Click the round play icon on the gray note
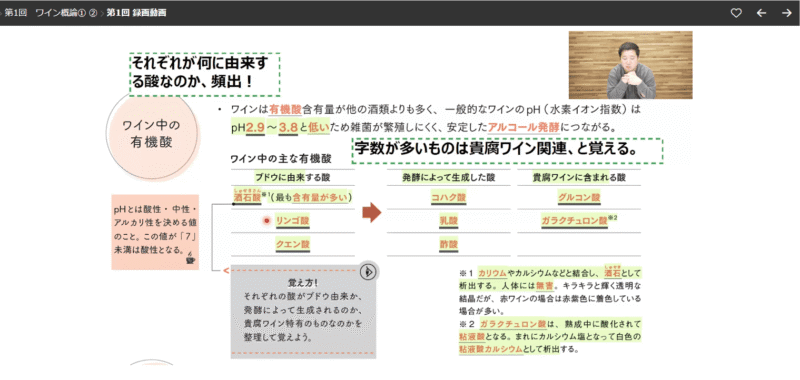800x380 pixels. point(367,272)
